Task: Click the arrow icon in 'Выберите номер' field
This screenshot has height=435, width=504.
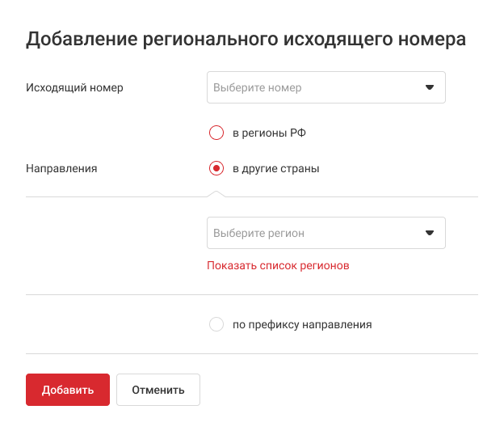Action: [430, 87]
